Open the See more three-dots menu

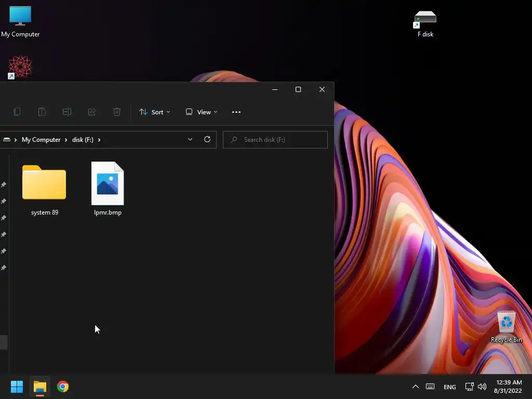(236, 112)
